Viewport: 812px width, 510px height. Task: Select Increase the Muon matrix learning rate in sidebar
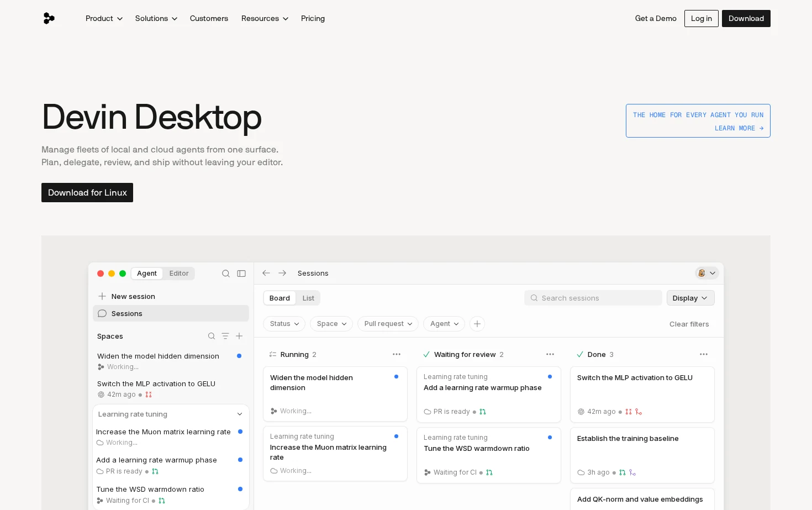point(170,437)
